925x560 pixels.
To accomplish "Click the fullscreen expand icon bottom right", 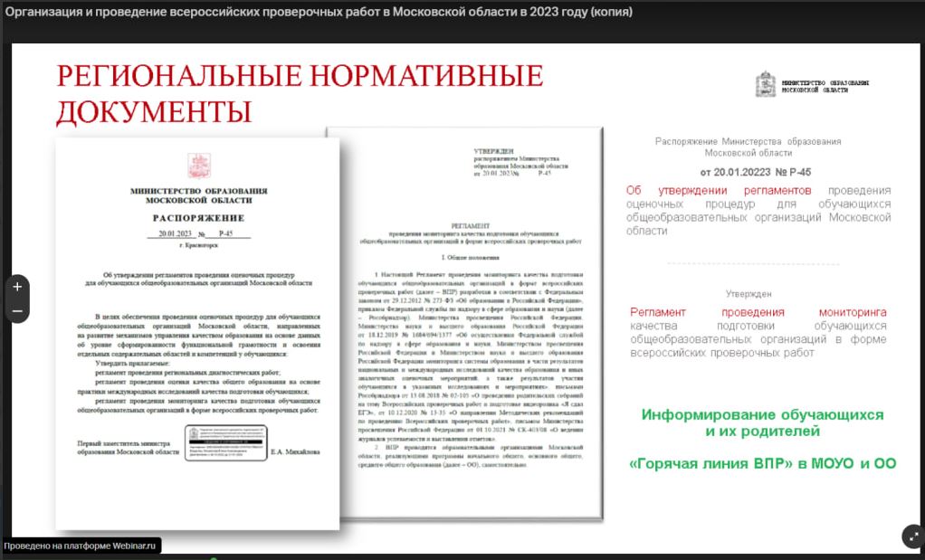I will coord(911,536).
